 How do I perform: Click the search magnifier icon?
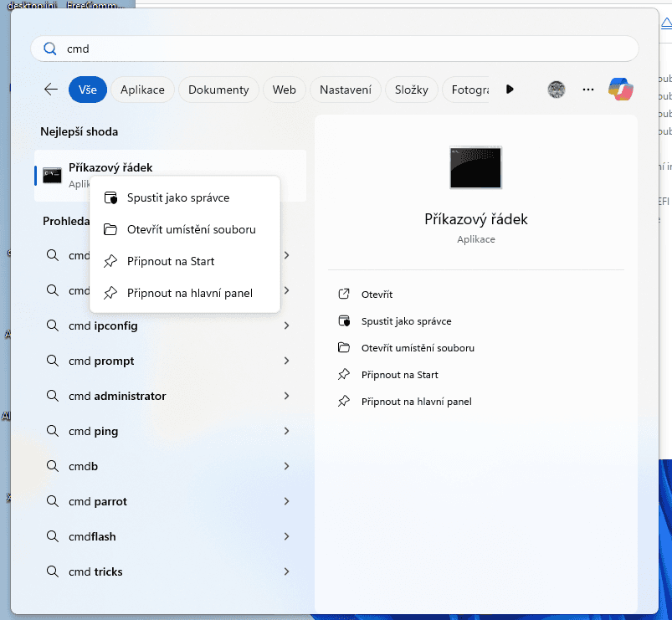point(49,49)
